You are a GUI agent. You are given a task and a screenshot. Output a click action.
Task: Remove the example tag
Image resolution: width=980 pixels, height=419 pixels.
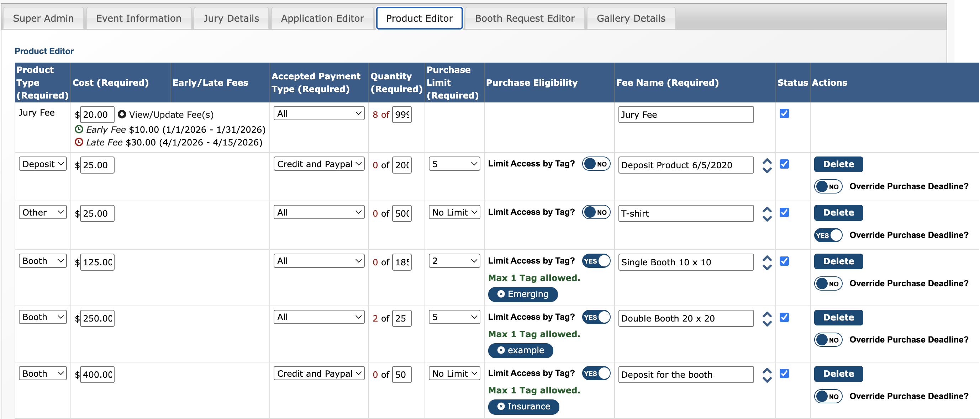click(x=501, y=350)
